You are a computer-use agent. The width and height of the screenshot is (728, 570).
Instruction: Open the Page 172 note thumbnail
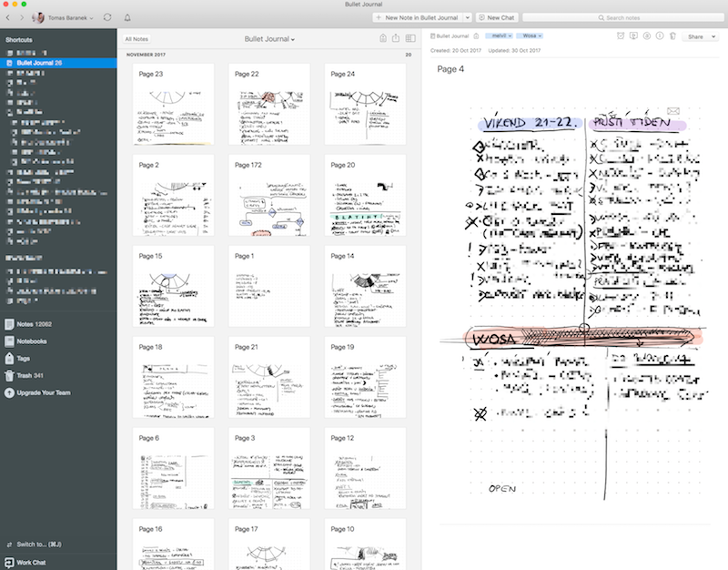coord(268,196)
